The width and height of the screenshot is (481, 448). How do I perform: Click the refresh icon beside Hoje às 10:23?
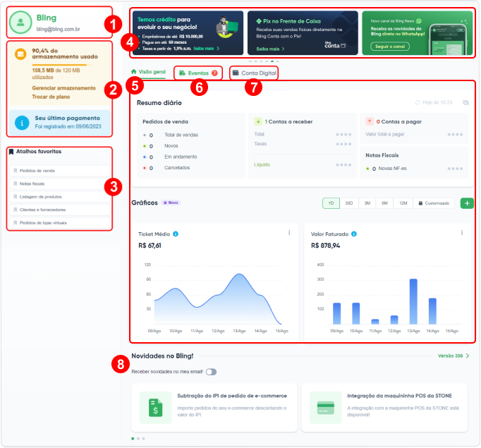point(418,102)
